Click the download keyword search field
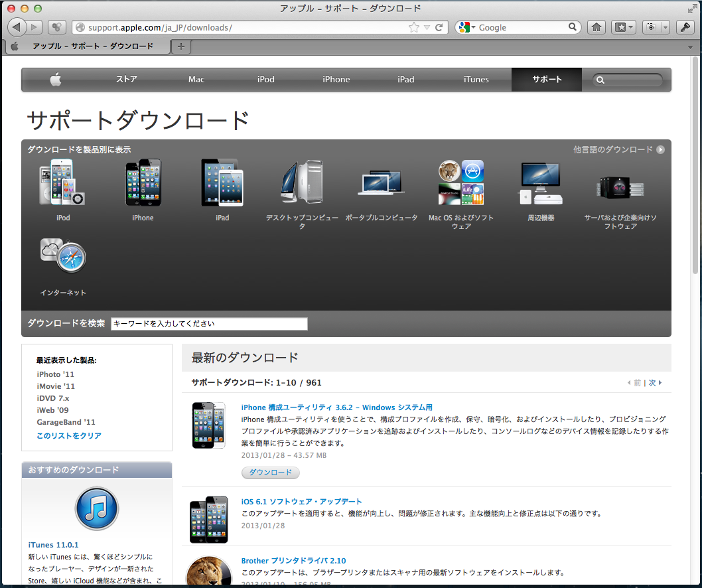Viewport: 702px width, 588px height. [x=209, y=324]
